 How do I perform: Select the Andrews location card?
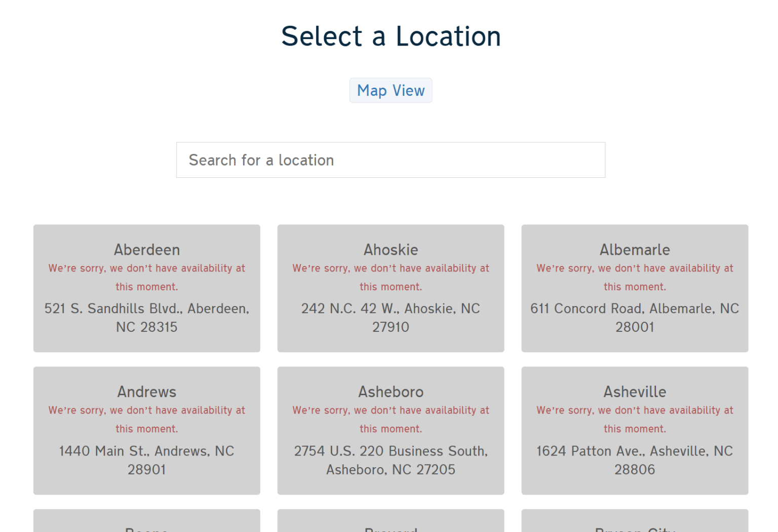pos(146,430)
